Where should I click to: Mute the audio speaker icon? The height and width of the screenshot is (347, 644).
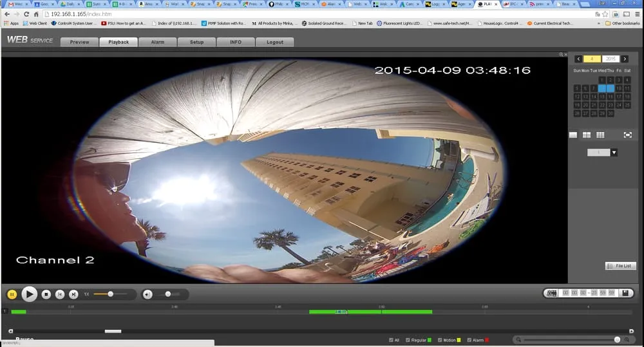click(148, 294)
